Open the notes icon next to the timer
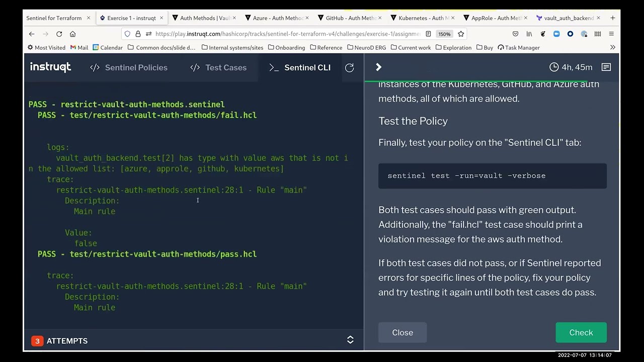The height and width of the screenshot is (362, 644). (x=606, y=67)
